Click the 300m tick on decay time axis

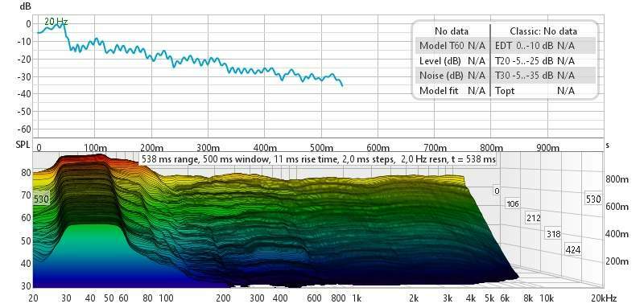click(x=208, y=147)
